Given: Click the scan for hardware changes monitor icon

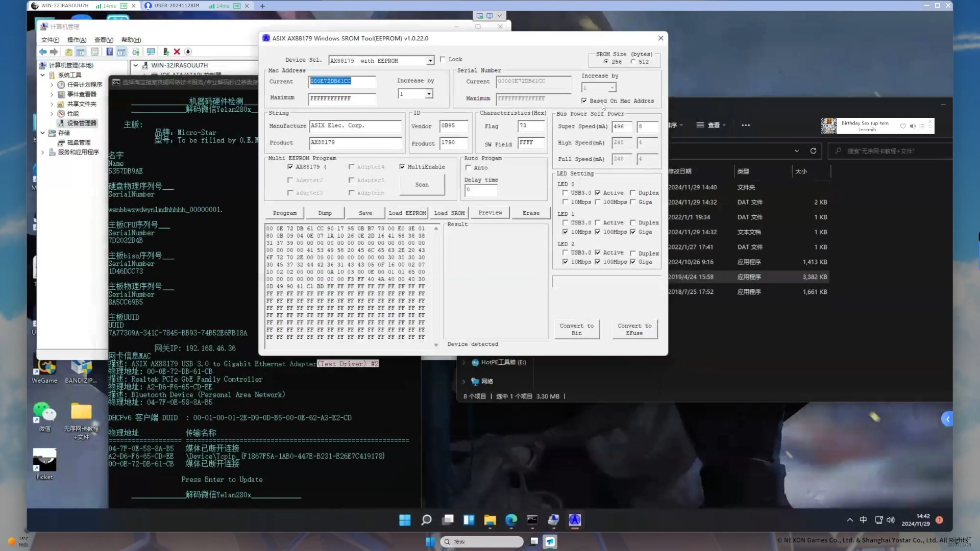Looking at the screenshot, I should 151,52.
